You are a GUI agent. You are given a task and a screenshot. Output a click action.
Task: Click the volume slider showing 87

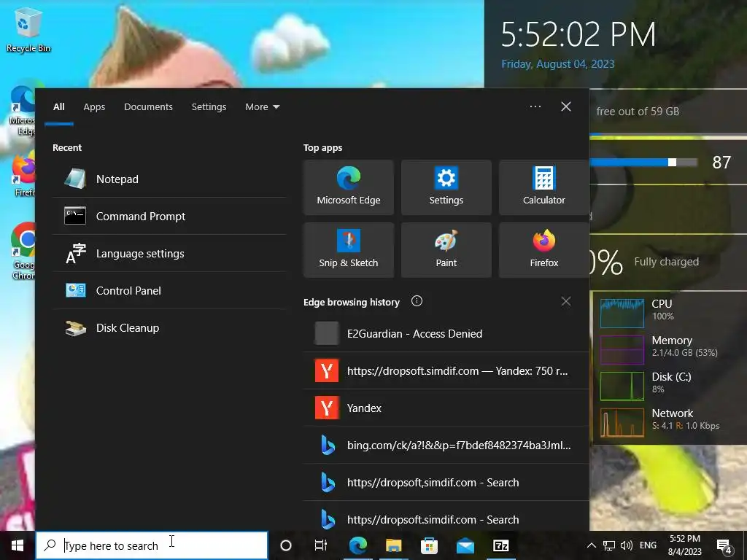tap(643, 163)
